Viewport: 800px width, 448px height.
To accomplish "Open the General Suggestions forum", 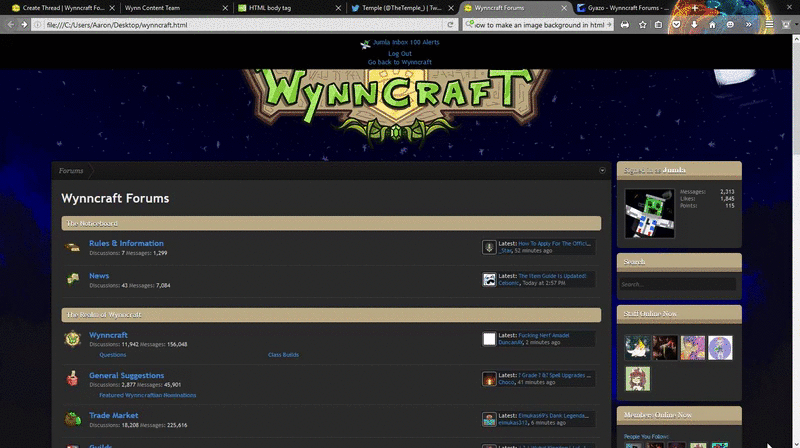I will tap(127, 375).
